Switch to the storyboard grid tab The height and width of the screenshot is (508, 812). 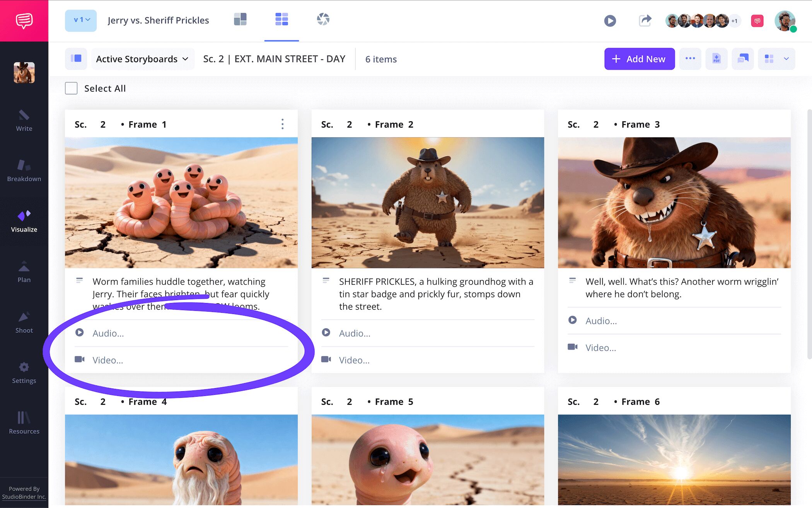[281, 19]
